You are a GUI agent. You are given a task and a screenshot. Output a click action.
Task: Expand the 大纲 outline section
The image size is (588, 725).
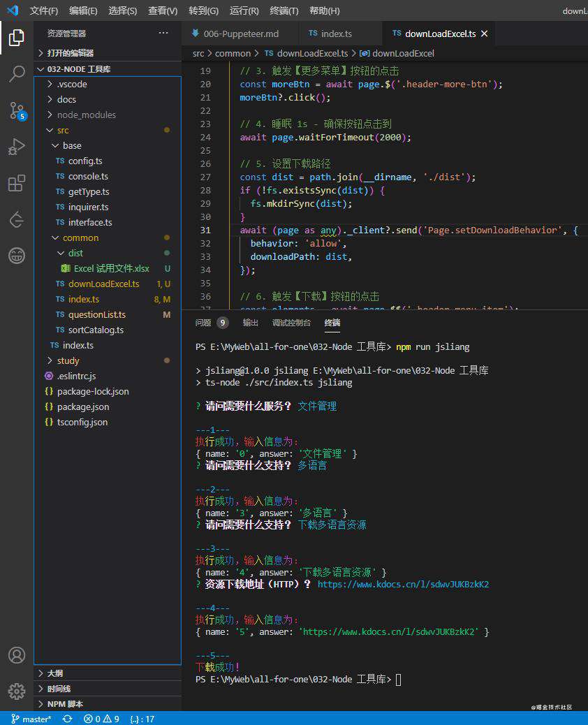[108, 673]
